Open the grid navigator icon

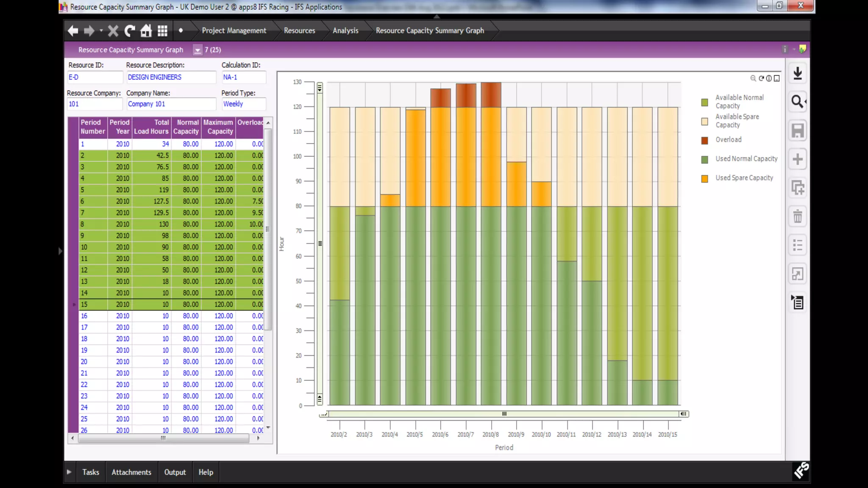(163, 30)
